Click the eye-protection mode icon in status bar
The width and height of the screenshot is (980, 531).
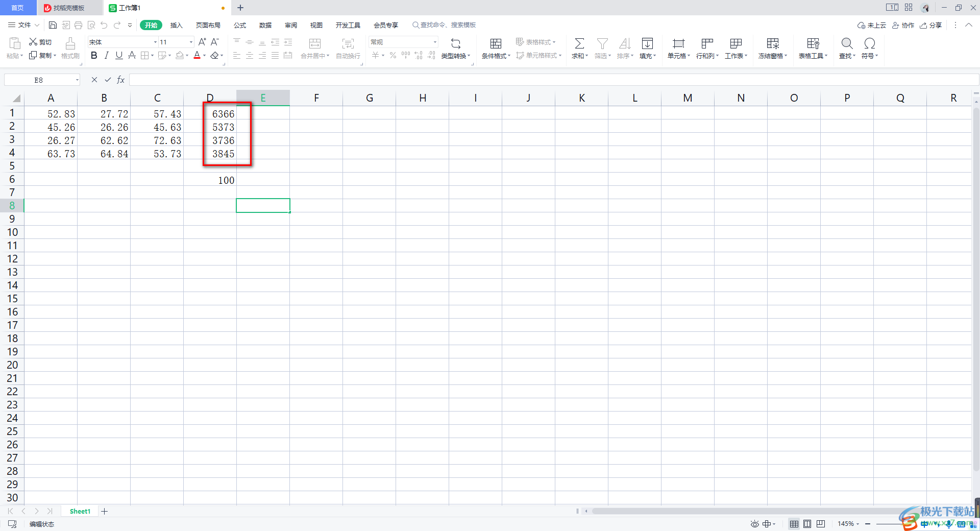(754, 524)
